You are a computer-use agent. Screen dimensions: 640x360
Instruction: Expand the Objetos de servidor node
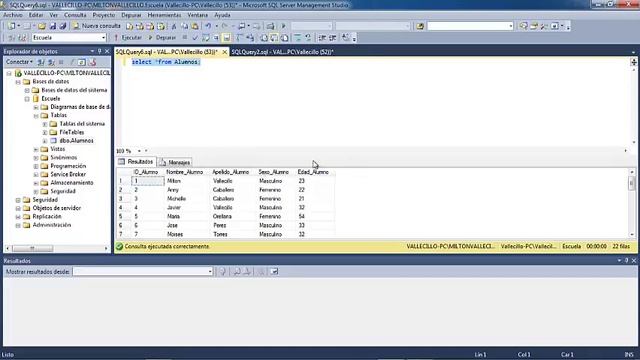tap(18, 209)
